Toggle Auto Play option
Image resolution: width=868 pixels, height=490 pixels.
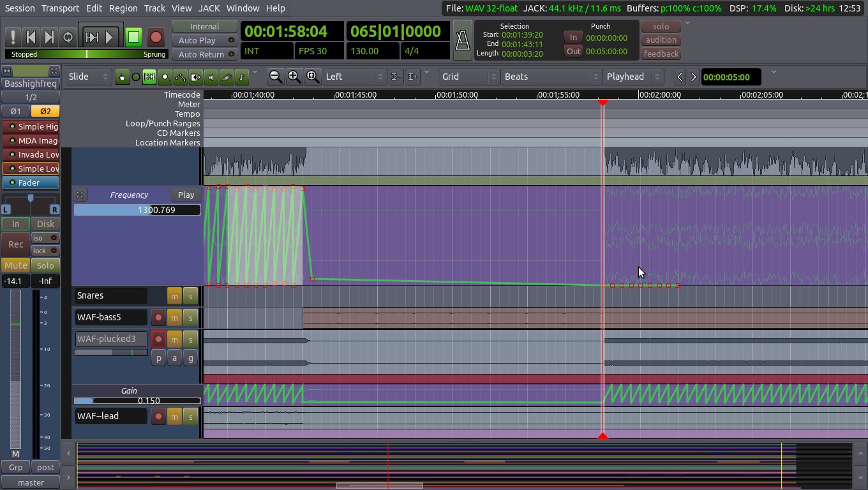click(204, 40)
